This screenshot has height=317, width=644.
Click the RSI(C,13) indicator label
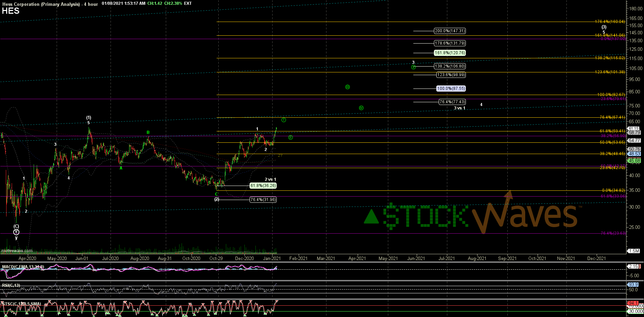tap(11, 285)
